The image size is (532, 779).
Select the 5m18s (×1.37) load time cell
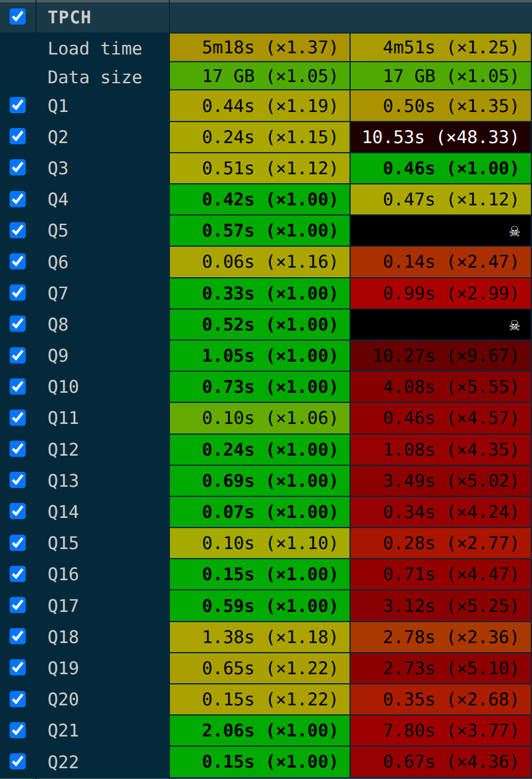coord(260,48)
